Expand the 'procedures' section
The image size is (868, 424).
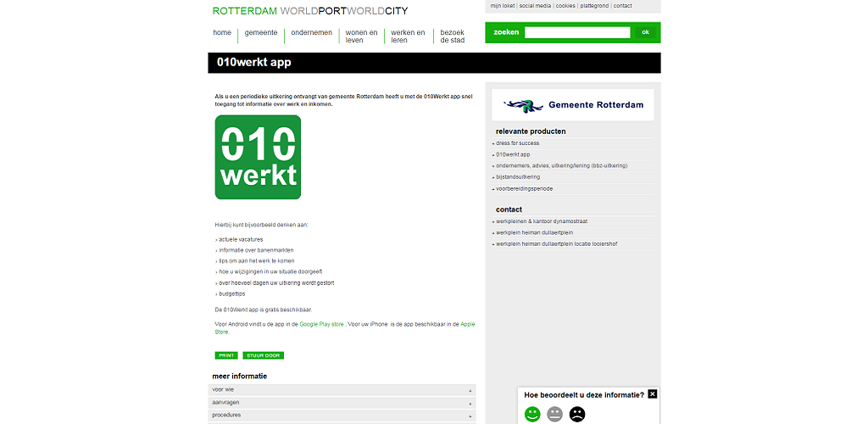[342, 416]
